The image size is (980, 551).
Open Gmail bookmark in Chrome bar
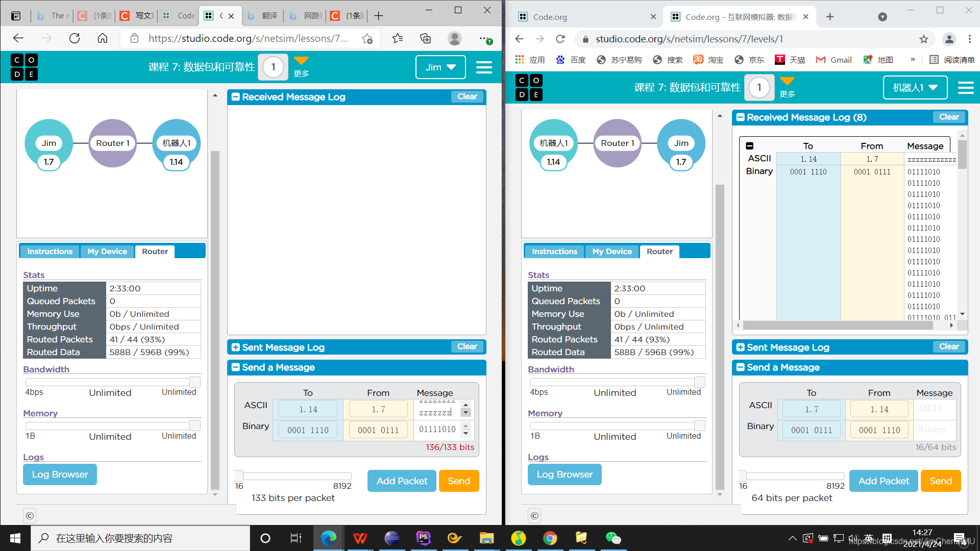pos(834,60)
